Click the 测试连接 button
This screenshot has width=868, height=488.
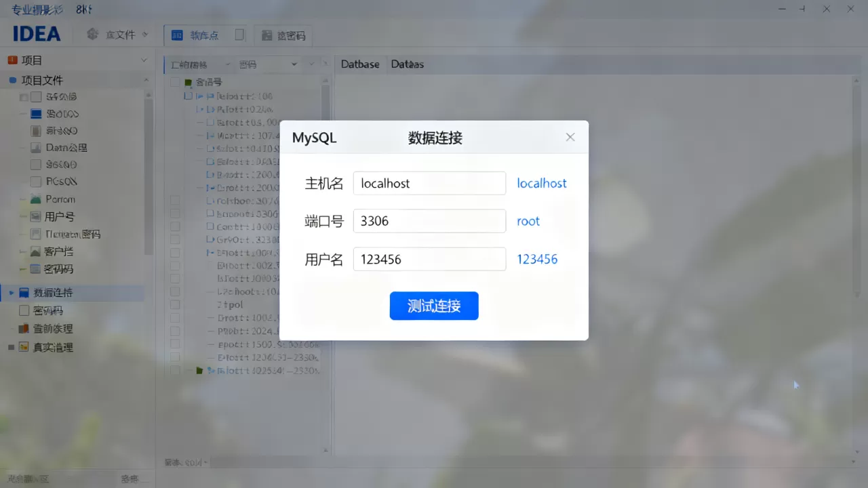point(434,306)
